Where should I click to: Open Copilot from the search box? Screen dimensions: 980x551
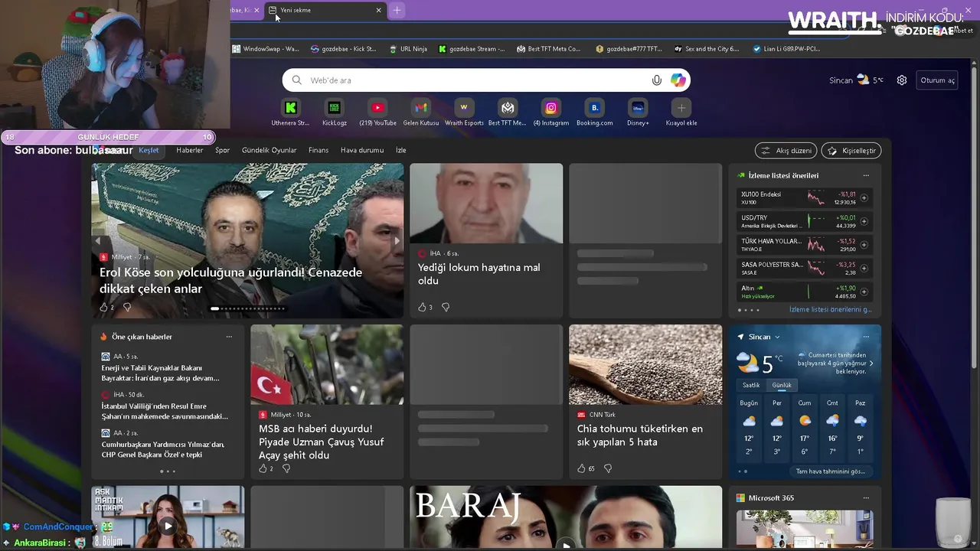coord(678,80)
